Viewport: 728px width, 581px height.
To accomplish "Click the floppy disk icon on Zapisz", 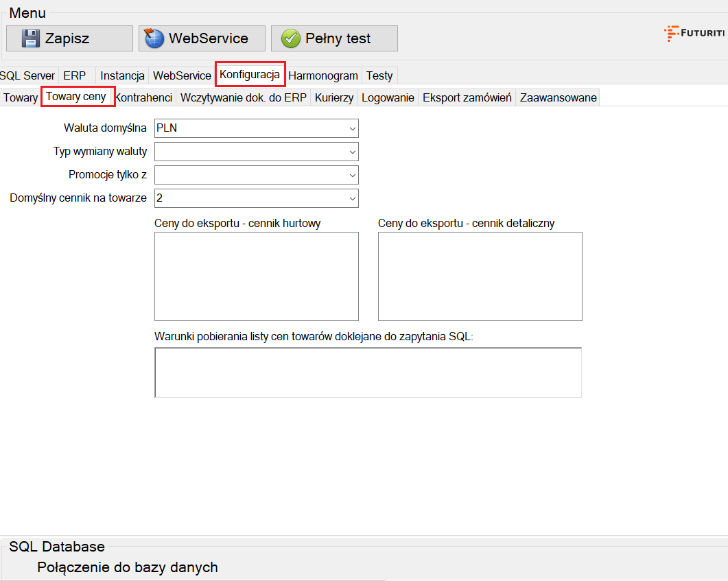I will [x=31, y=38].
